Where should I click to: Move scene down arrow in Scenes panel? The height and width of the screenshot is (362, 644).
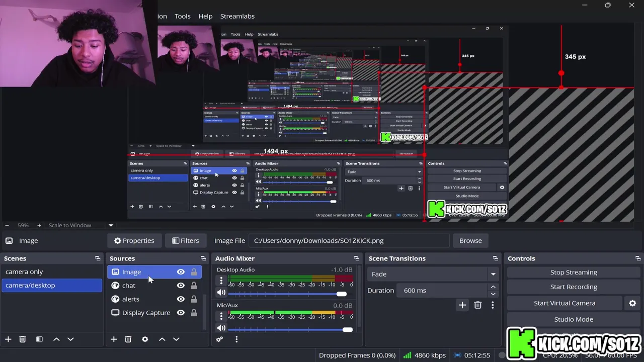[x=70, y=339]
